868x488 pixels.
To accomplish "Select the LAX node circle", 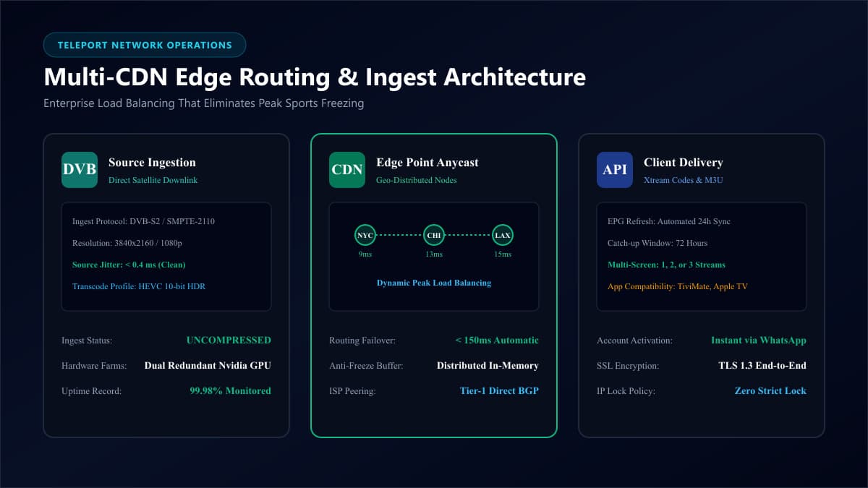I will [x=503, y=235].
